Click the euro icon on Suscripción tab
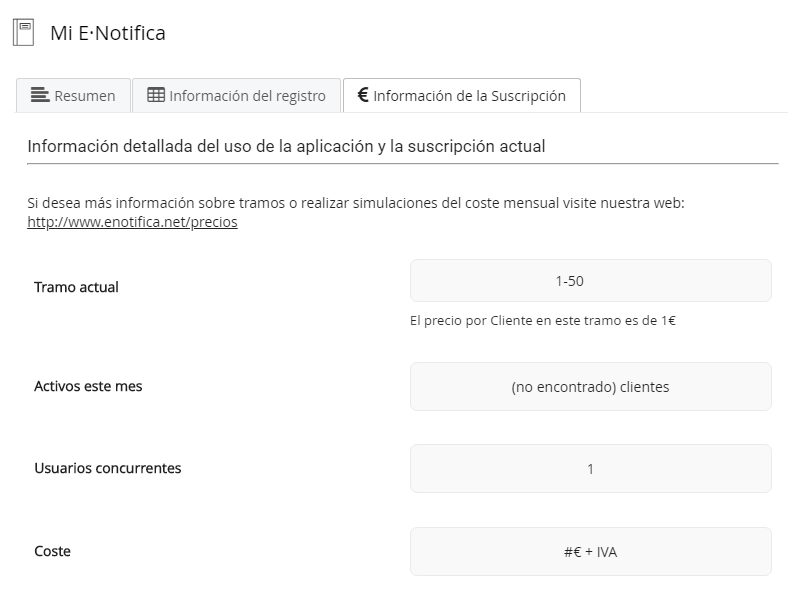The width and height of the screenshot is (788, 605). point(363,96)
